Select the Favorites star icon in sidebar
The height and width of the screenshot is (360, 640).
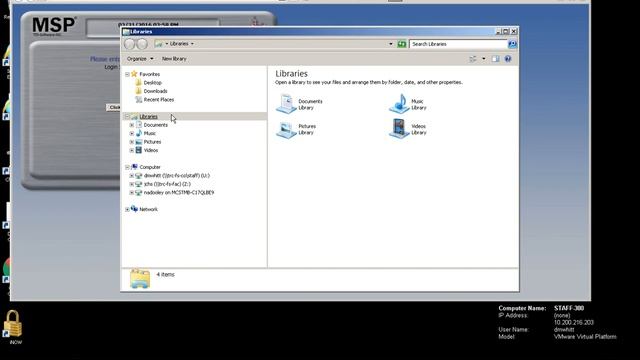134,74
